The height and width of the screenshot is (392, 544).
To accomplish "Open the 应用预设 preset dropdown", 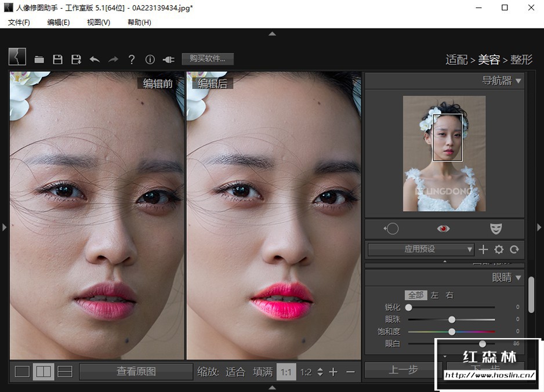I will 421,249.
